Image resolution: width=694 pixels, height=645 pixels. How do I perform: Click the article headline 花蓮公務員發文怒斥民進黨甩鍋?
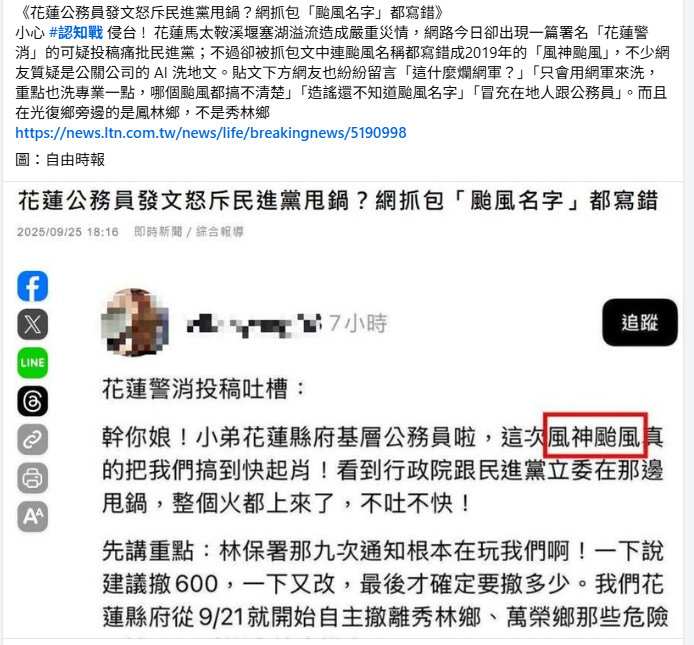click(x=183, y=201)
